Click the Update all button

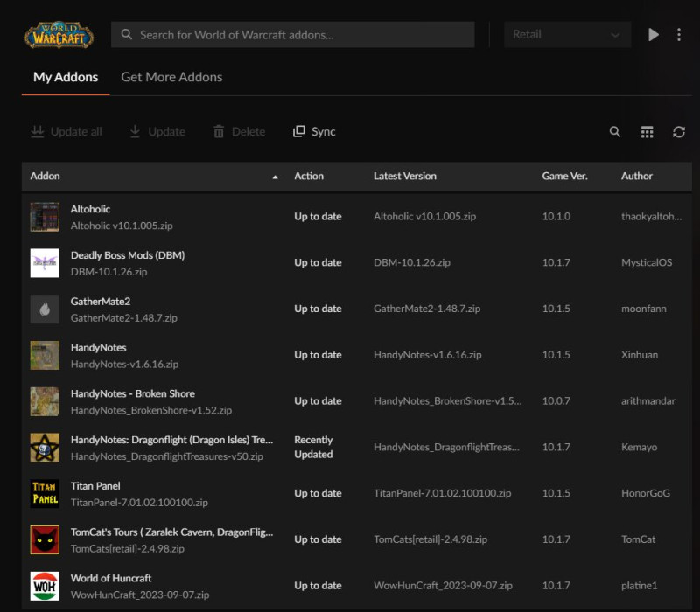pyautogui.click(x=66, y=132)
